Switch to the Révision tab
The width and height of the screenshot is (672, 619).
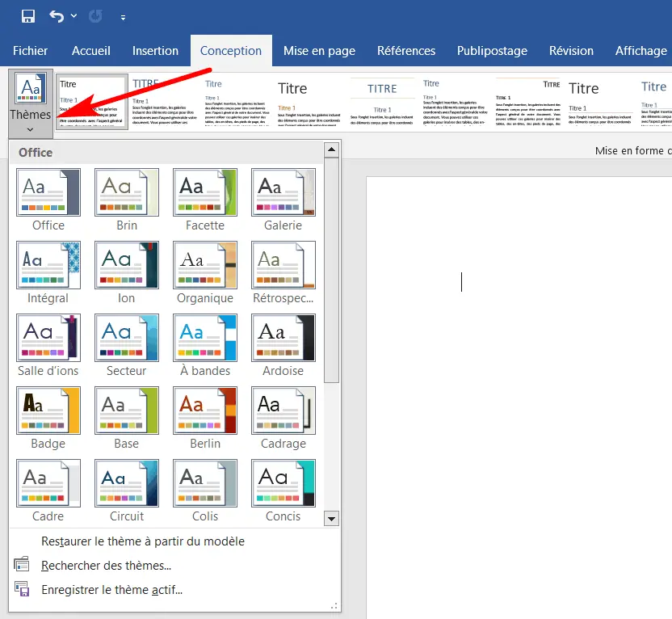click(x=571, y=51)
